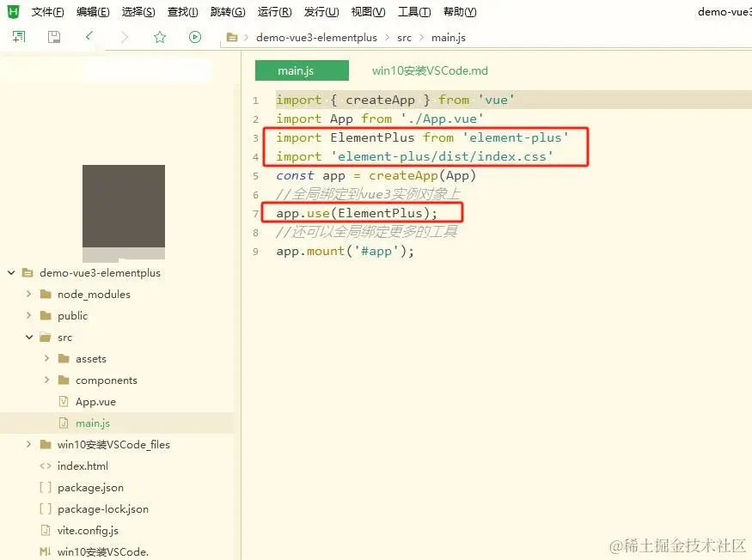Viewport: 752px width, 560px height.
Task: Click the assets folder icon
Action: click(x=64, y=359)
